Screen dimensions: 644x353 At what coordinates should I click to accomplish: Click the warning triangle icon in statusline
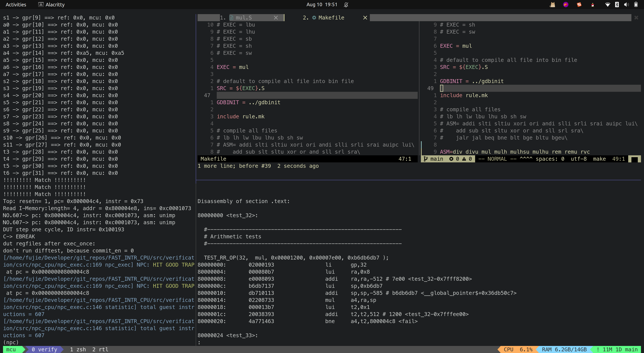point(464,159)
